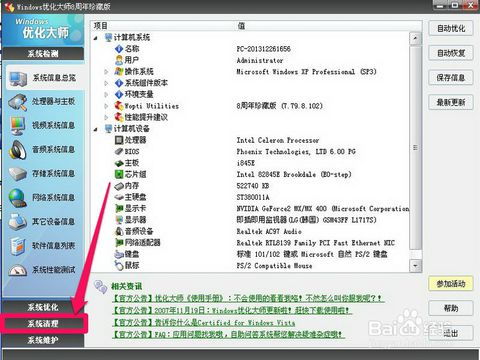Click the 相关资讯 chat icon
The width and height of the screenshot is (480, 360).
(100, 287)
